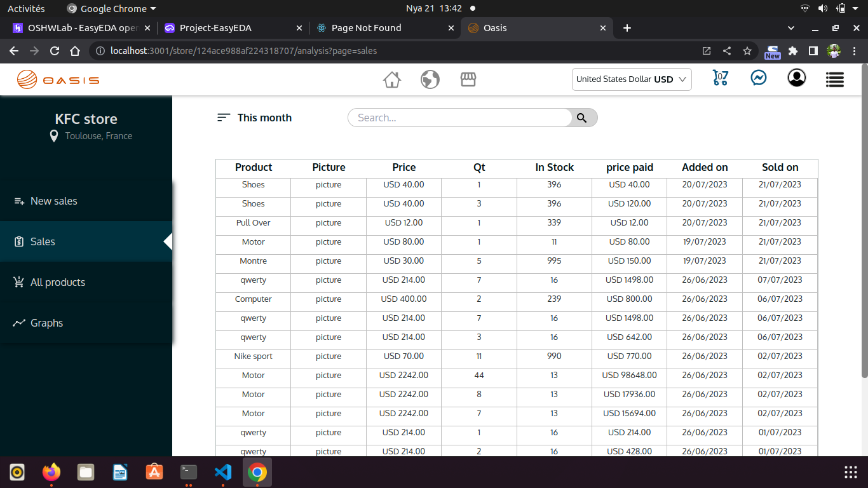Open Visual Studio Code from dock
Image resolution: width=868 pixels, height=488 pixels.
(223, 472)
